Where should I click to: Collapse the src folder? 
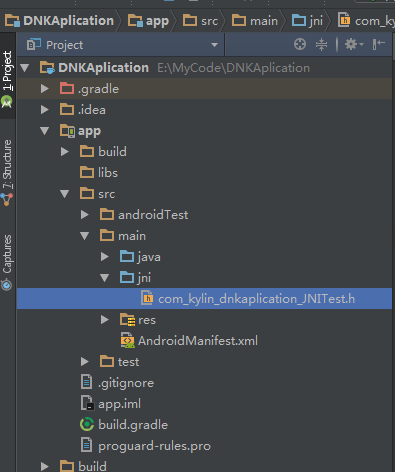(65, 194)
